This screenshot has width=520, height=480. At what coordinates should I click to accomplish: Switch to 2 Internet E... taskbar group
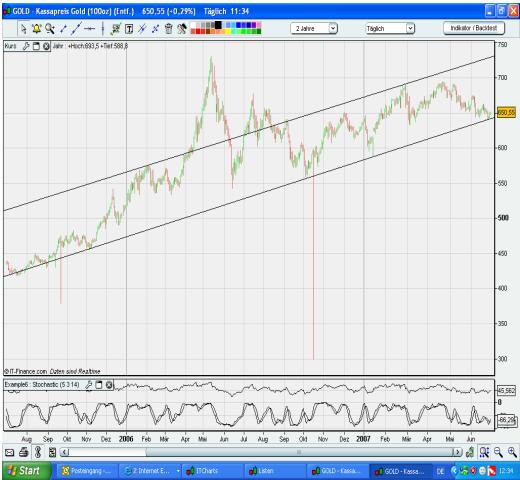click(150, 471)
